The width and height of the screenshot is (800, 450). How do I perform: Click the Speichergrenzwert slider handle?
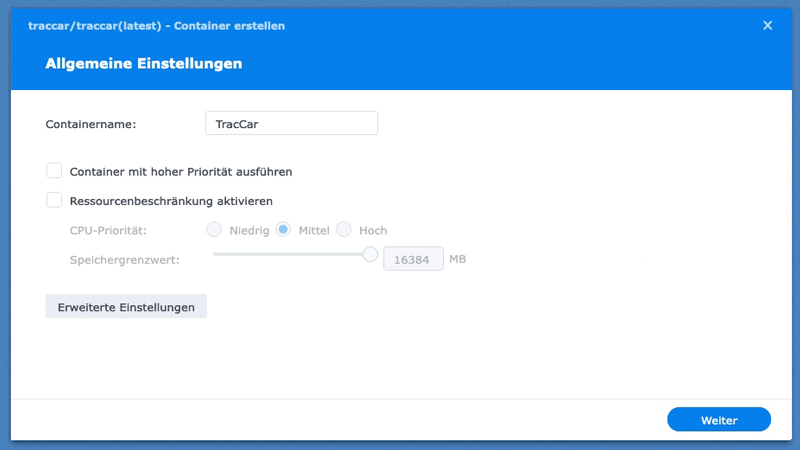point(370,255)
